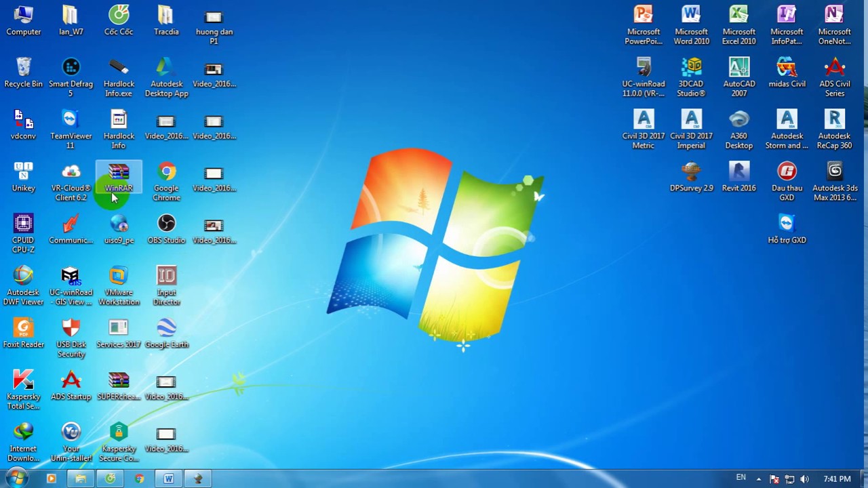The height and width of the screenshot is (488, 868).
Task: Select the WinRAR desktop shortcut
Action: pyautogui.click(x=119, y=178)
